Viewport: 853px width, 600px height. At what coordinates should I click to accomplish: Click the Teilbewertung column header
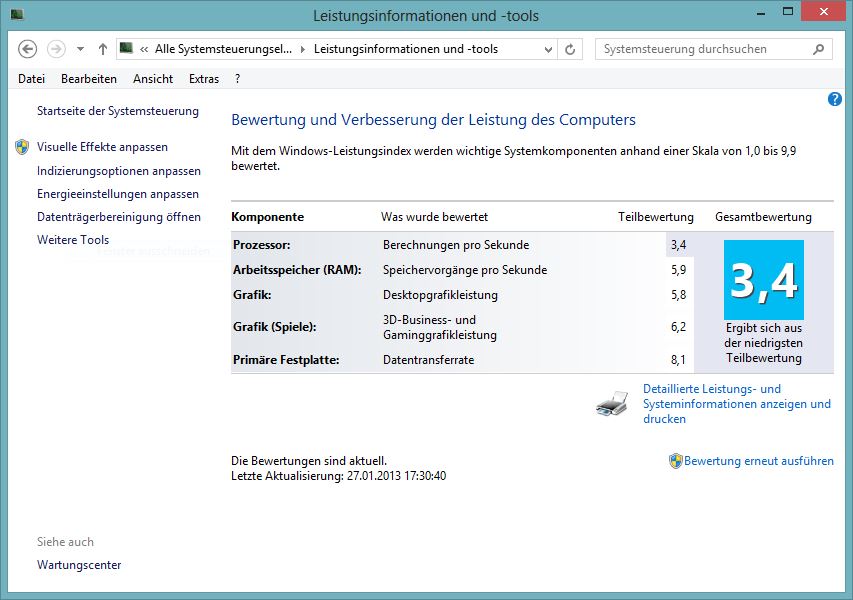656,217
